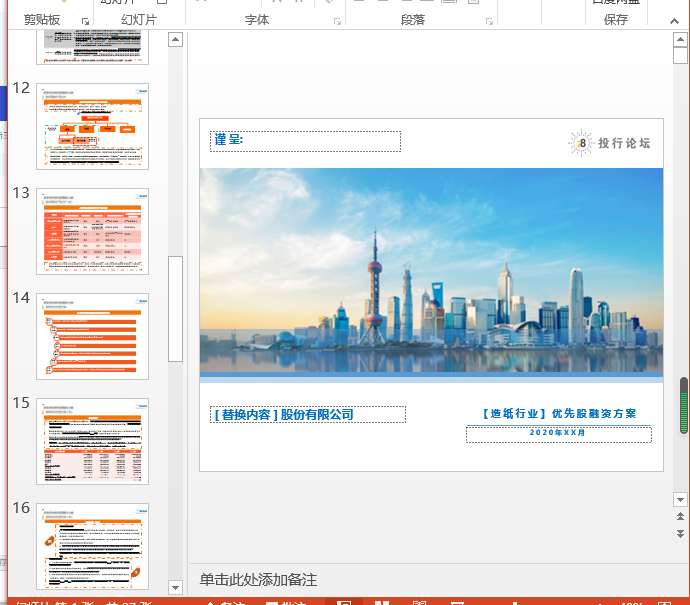Click the 2020年XX月 date text box
Viewport: 690px width, 605px height.
[559, 434]
